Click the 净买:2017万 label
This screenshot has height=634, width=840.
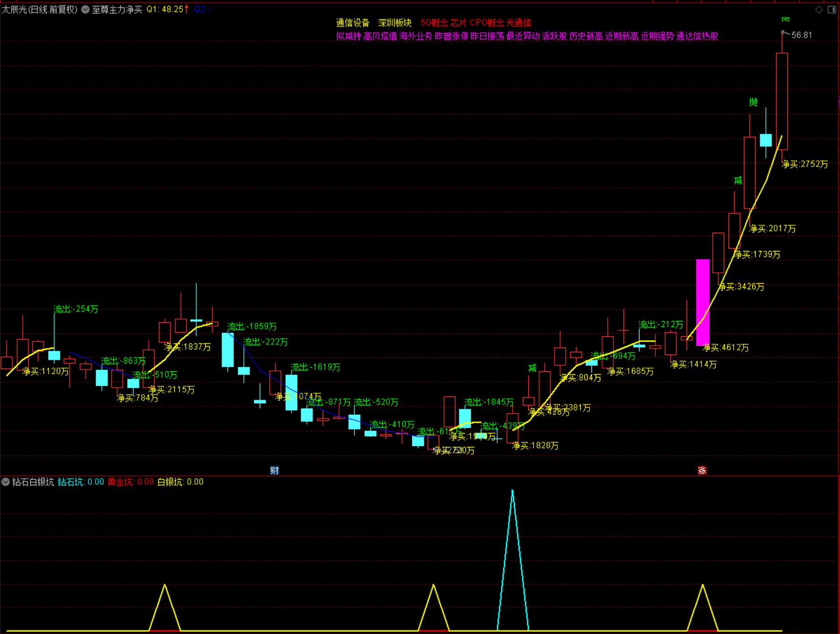(x=773, y=229)
